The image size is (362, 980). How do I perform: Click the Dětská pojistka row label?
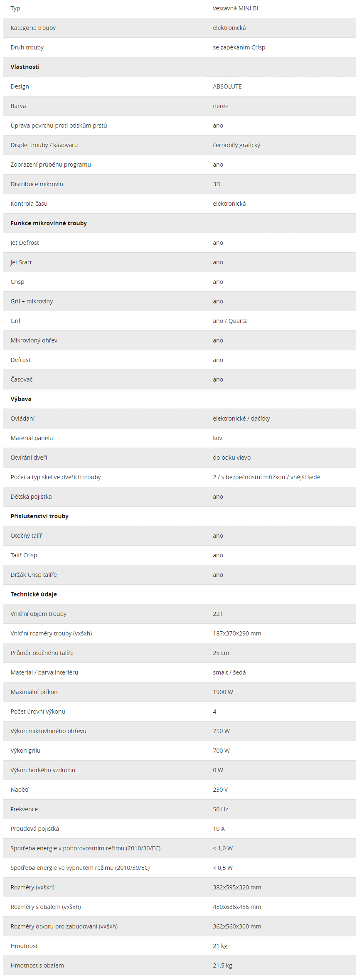tap(31, 497)
